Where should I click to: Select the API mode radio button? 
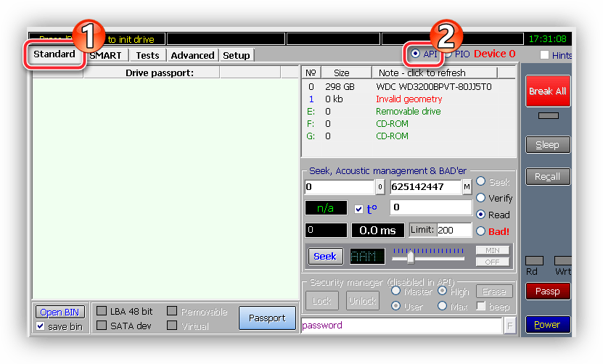click(x=415, y=54)
